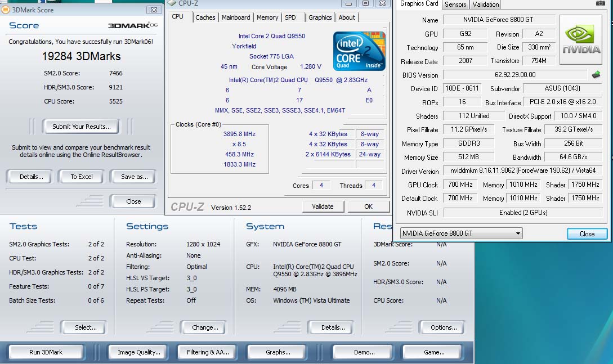
Task: Open the Graphics tab in CPU-Z
Action: pos(320,17)
